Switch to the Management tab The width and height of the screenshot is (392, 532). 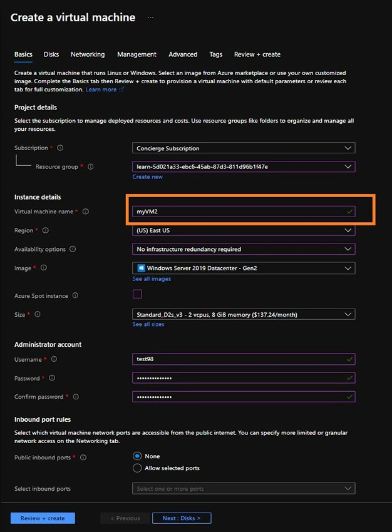(x=137, y=54)
